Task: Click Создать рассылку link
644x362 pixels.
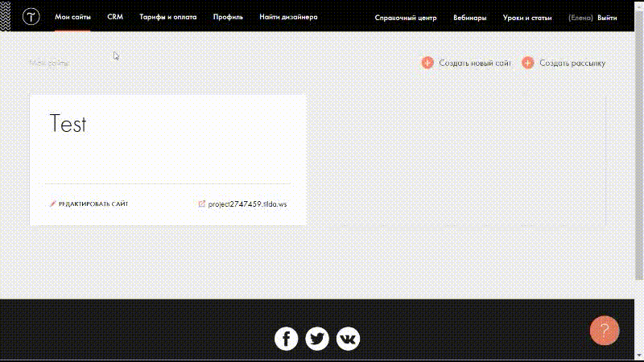Action: tap(572, 64)
